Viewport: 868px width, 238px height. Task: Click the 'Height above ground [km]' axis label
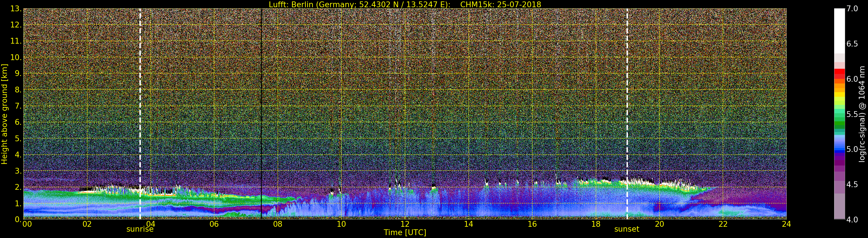point(4,114)
